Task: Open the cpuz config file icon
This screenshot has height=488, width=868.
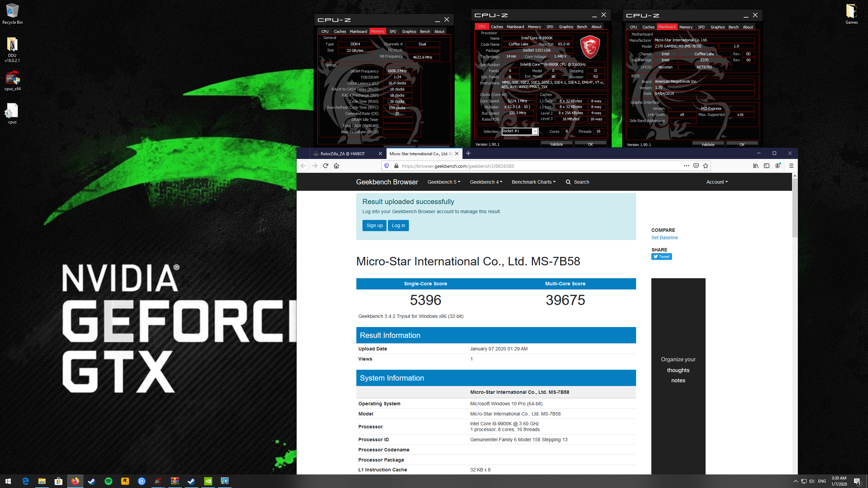Action: pos(12,114)
